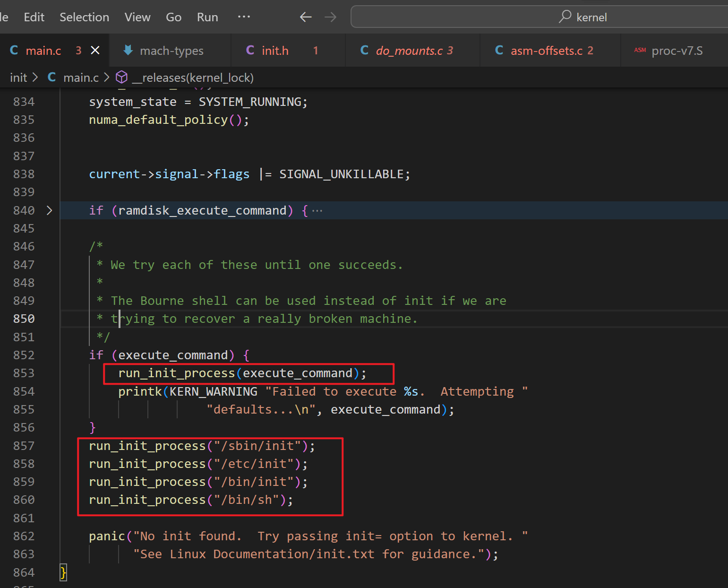Click "Documentation/init.txt" text on line 863
Viewport: 728px width, 588px height.
pyautogui.click(x=294, y=554)
